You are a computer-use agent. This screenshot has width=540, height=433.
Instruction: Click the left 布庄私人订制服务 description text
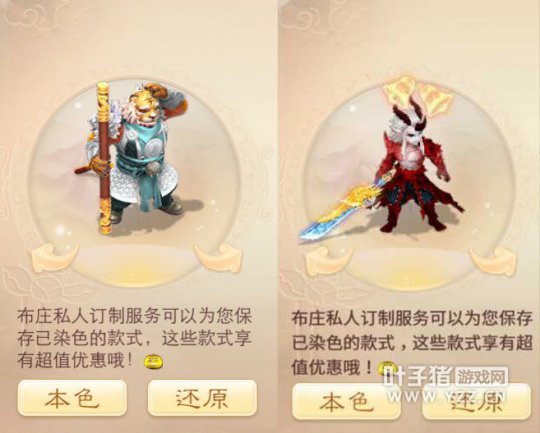click(134, 339)
